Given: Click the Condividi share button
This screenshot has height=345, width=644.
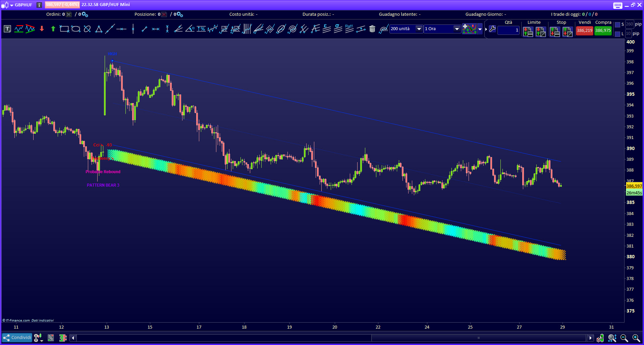Looking at the screenshot, I should (17, 338).
